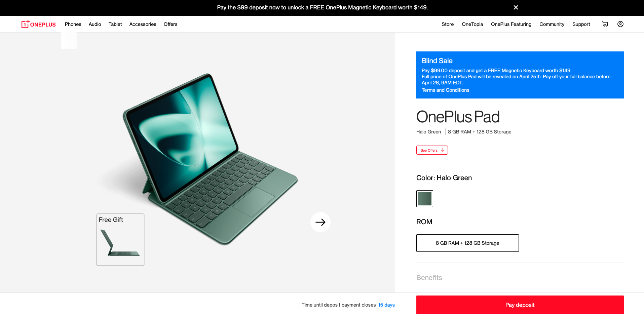
Task: Open the shopping cart icon
Action: (605, 24)
